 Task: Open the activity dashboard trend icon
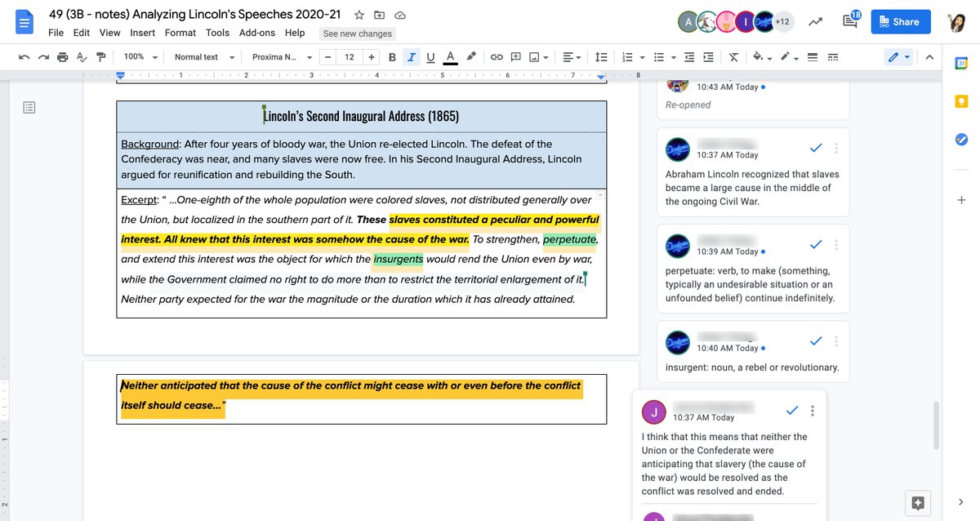click(x=815, y=22)
